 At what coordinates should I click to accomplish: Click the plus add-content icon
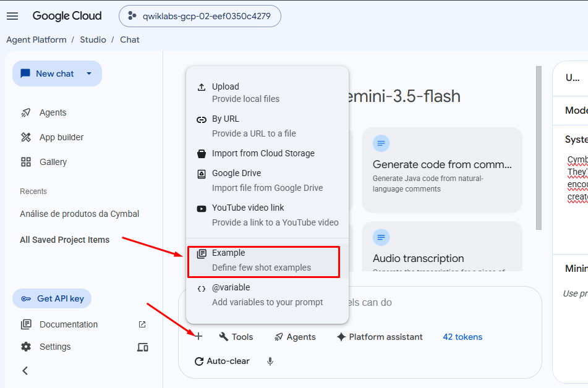tap(198, 336)
